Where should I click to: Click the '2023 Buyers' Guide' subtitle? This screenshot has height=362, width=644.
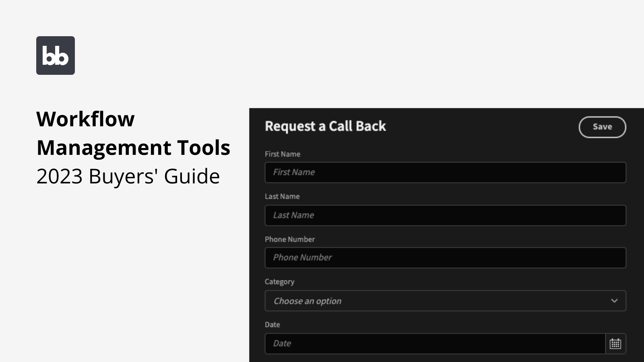tap(128, 176)
